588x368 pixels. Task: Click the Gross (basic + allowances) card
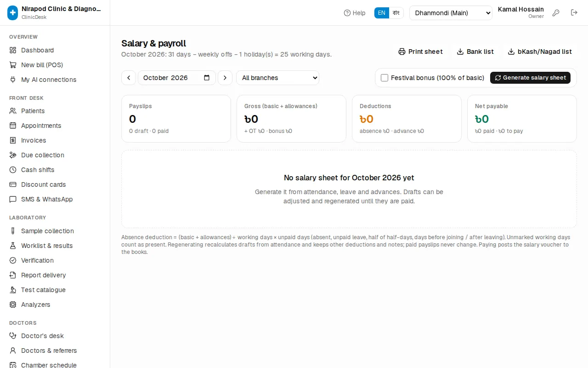pyautogui.click(x=291, y=119)
